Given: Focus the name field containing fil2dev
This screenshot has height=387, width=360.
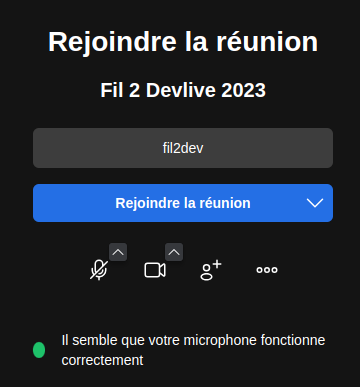Looking at the screenshot, I should click(183, 148).
